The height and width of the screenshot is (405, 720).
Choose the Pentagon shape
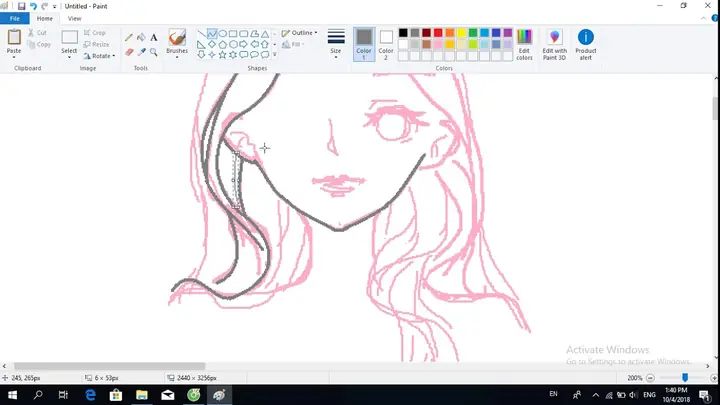click(222, 45)
